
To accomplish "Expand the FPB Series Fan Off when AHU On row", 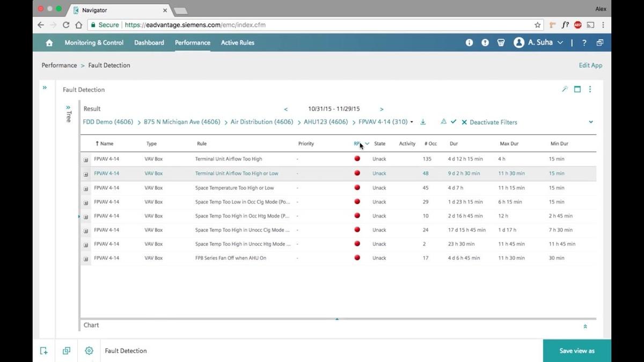I will (86, 258).
